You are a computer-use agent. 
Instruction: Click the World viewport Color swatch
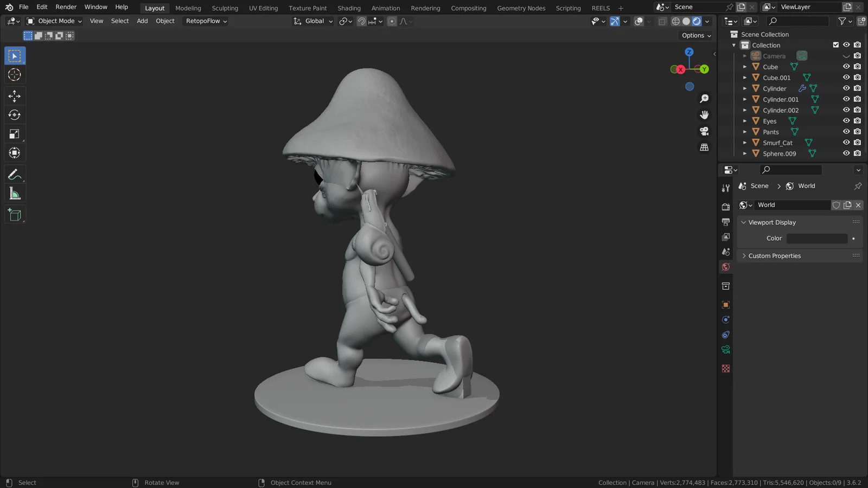pos(817,238)
